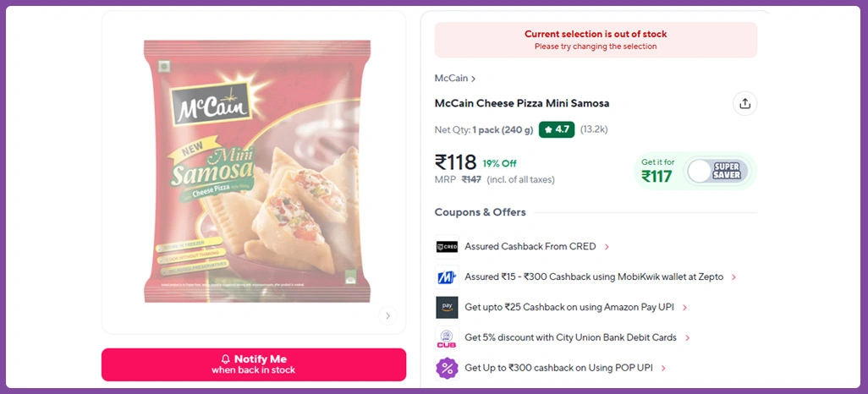The width and height of the screenshot is (868, 394).
Task: Expand MobiKwik wallet cashback offer arrow
Action: pos(733,277)
